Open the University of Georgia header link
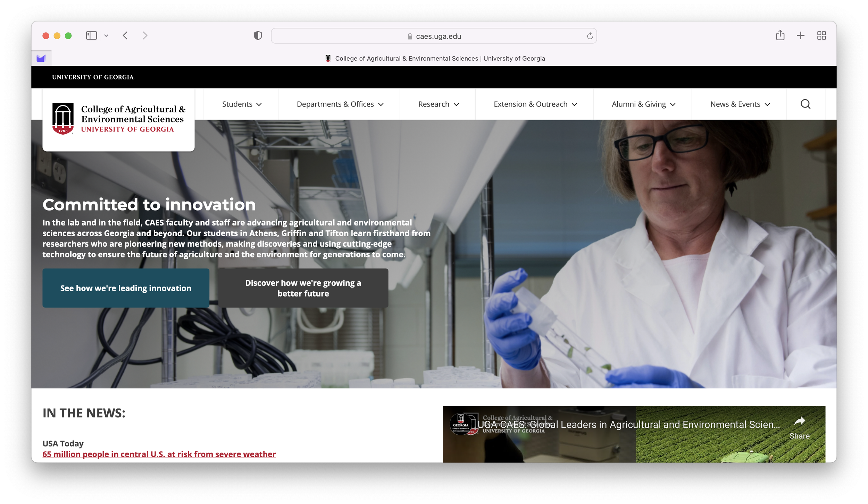Viewport: 868px width, 504px height. point(93,77)
